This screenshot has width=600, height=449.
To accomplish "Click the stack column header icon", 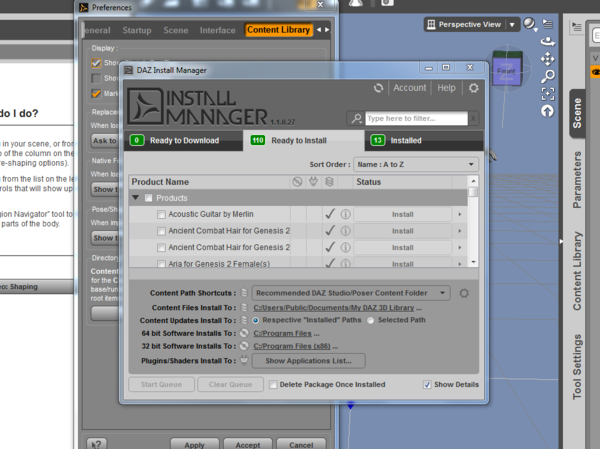I will point(329,181).
